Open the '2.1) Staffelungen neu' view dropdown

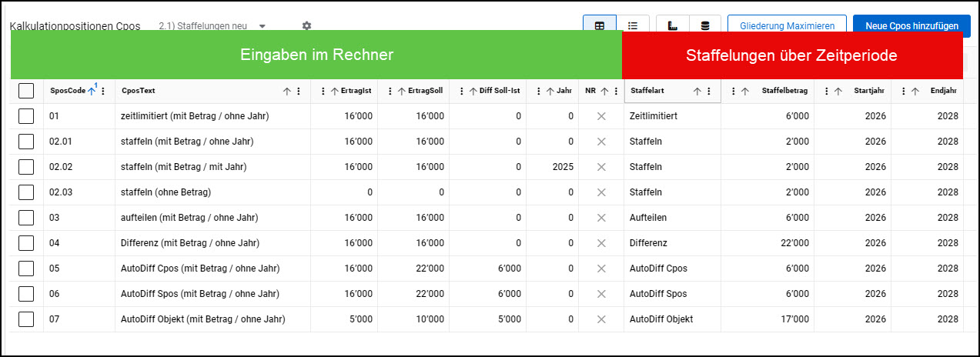pyautogui.click(x=263, y=26)
